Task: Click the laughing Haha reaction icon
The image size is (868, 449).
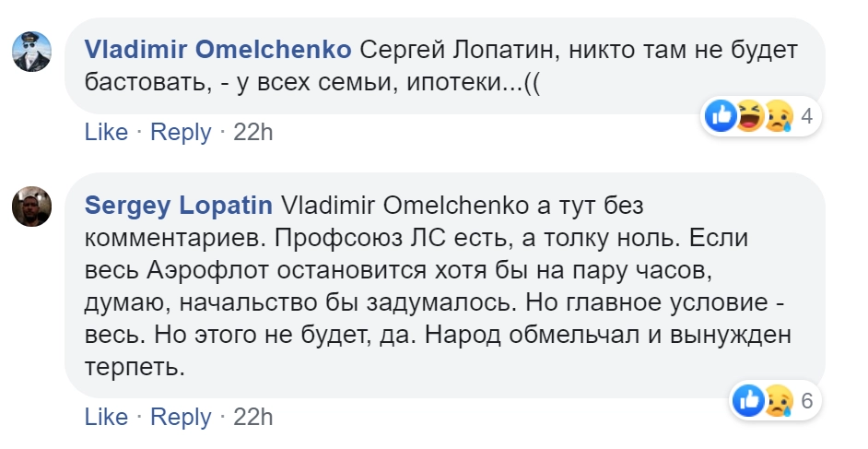Action: (748, 116)
